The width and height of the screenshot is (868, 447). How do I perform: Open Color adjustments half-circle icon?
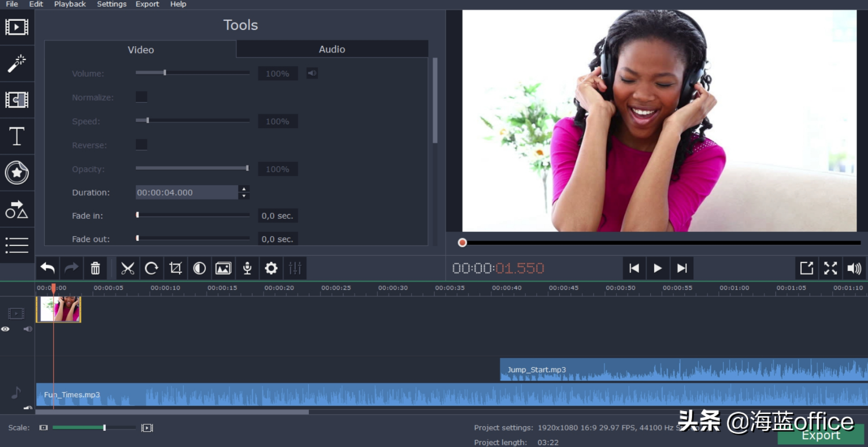199,269
